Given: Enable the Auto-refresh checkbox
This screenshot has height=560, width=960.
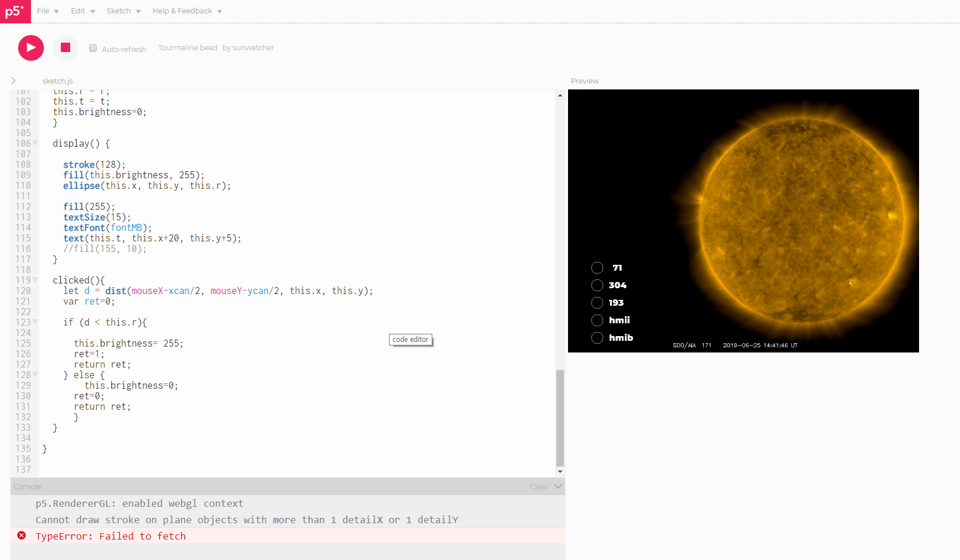Looking at the screenshot, I should pyautogui.click(x=93, y=48).
